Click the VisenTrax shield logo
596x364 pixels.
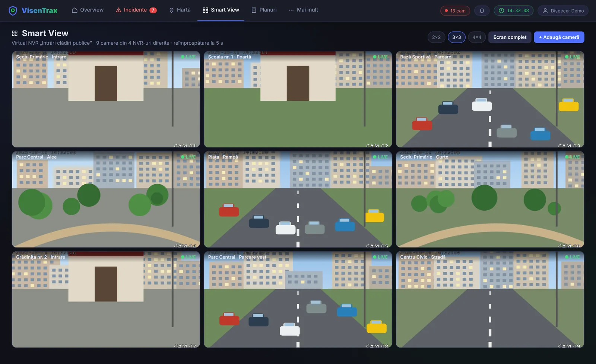(13, 10)
